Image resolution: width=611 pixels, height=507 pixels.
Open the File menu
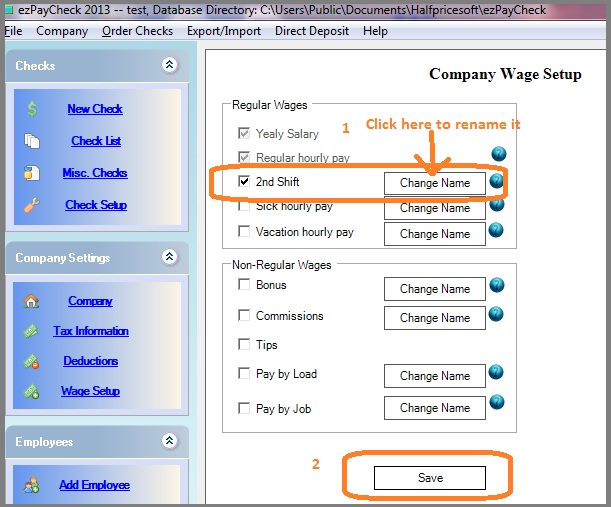click(13, 31)
